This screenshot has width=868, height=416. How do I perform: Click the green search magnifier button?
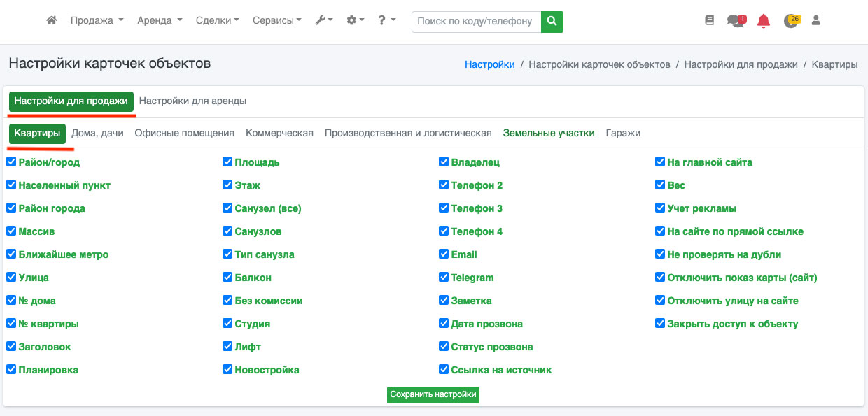(552, 22)
